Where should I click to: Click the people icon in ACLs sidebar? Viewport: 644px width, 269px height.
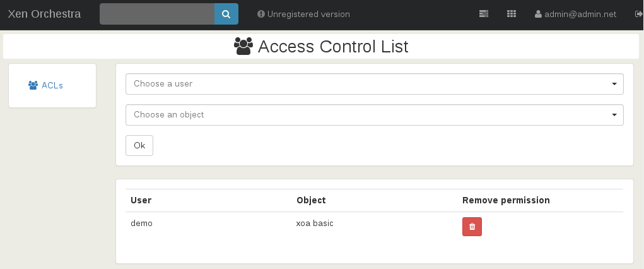[33, 85]
